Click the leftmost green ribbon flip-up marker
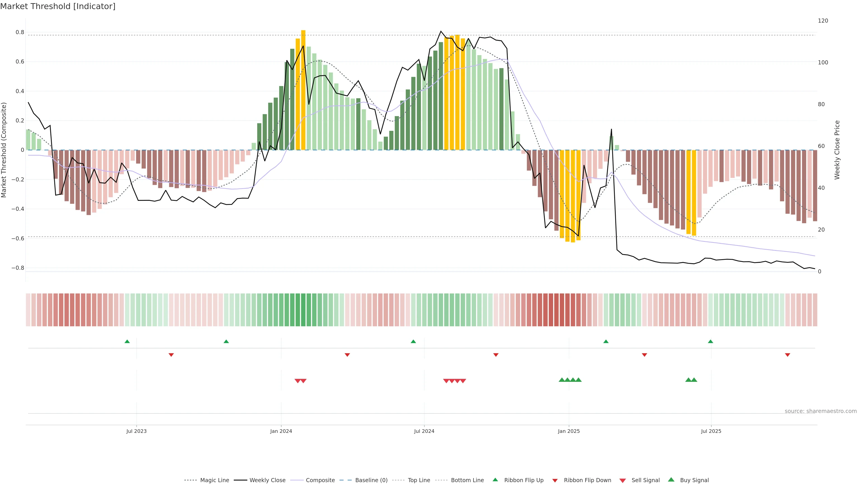The width and height of the screenshot is (868, 488). [x=127, y=342]
